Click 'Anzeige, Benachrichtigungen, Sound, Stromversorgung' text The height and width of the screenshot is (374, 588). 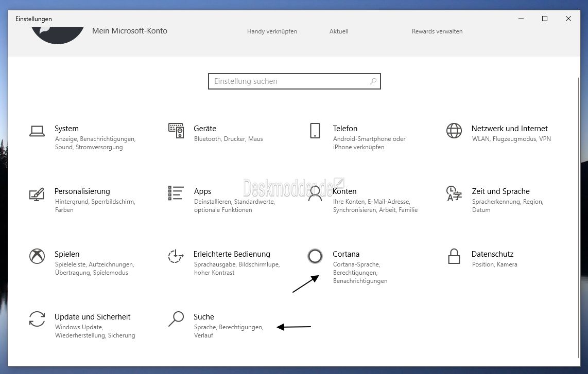[95, 143]
